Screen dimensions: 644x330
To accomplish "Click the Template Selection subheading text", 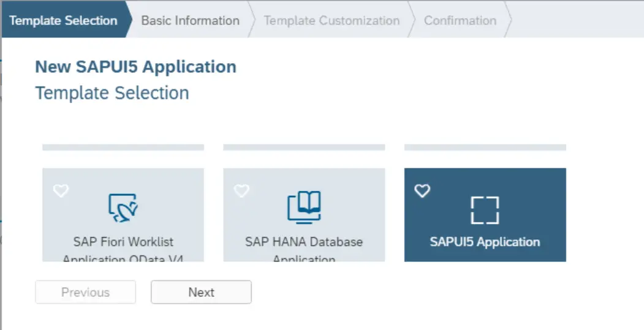I will coord(112,93).
